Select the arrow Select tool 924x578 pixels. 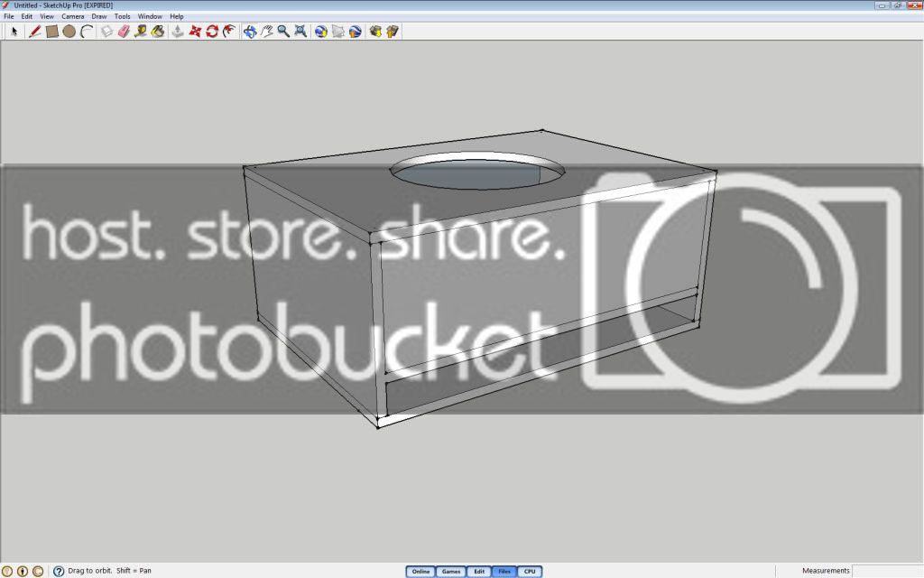pos(14,32)
